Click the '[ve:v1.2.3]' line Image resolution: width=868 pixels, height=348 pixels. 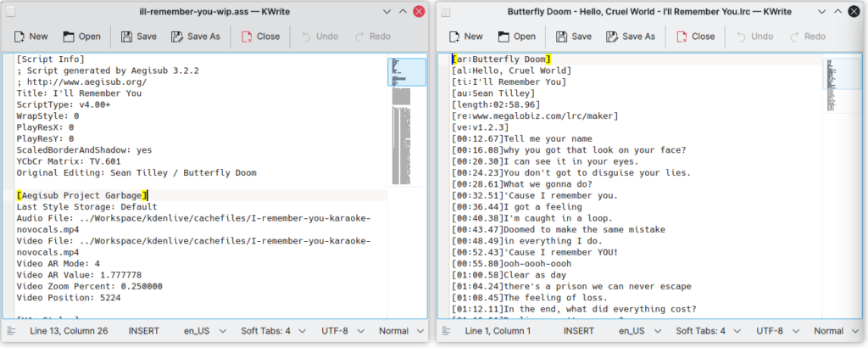tap(480, 127)
